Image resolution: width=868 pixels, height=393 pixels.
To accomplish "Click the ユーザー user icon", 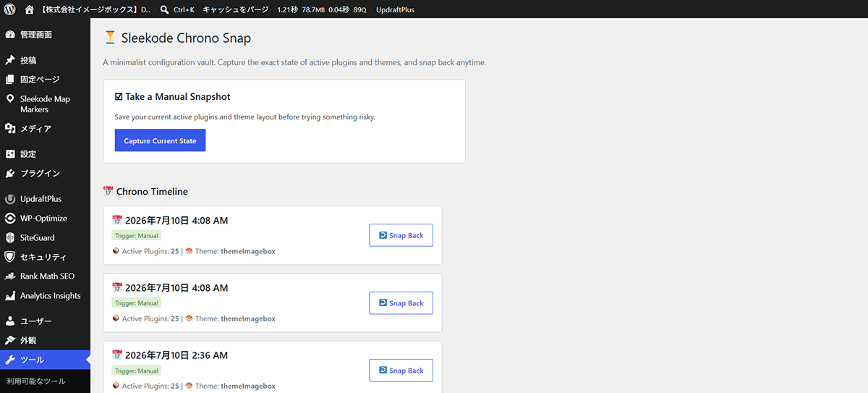I will [10, 321].
